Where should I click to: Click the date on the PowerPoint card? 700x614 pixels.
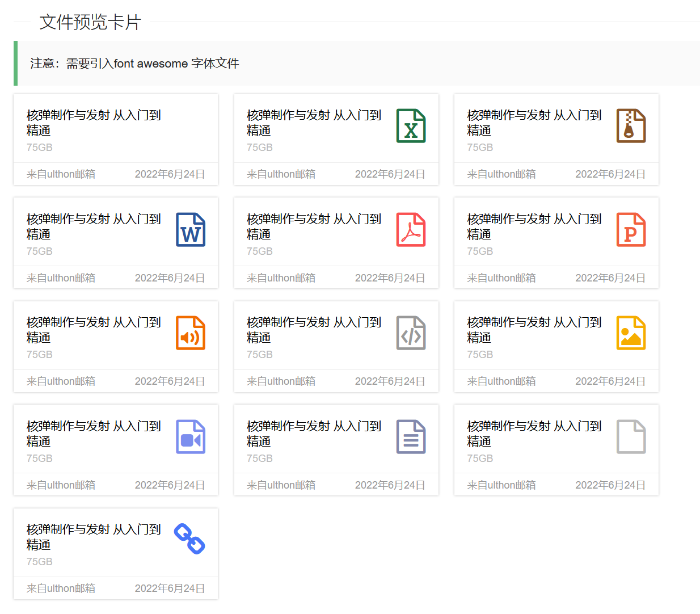tap(610, 278)
